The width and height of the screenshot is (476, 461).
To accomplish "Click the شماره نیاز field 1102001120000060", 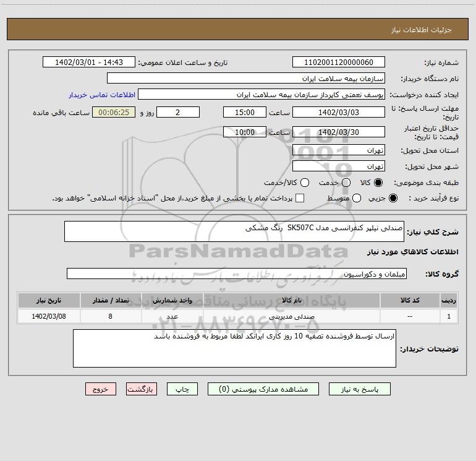I will tap(339, 62).
